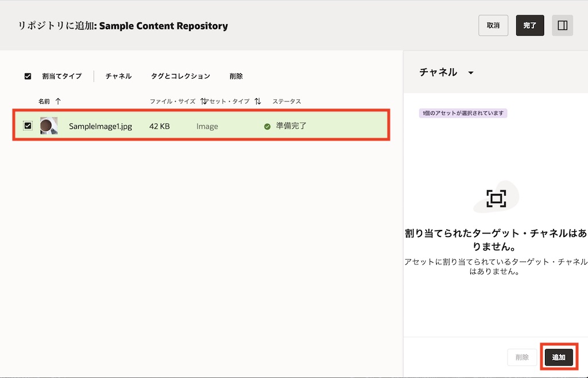The width and height of the screenshot is (588, 378).
Task: Click the file size column sort icon
Action: pos(203,102)
